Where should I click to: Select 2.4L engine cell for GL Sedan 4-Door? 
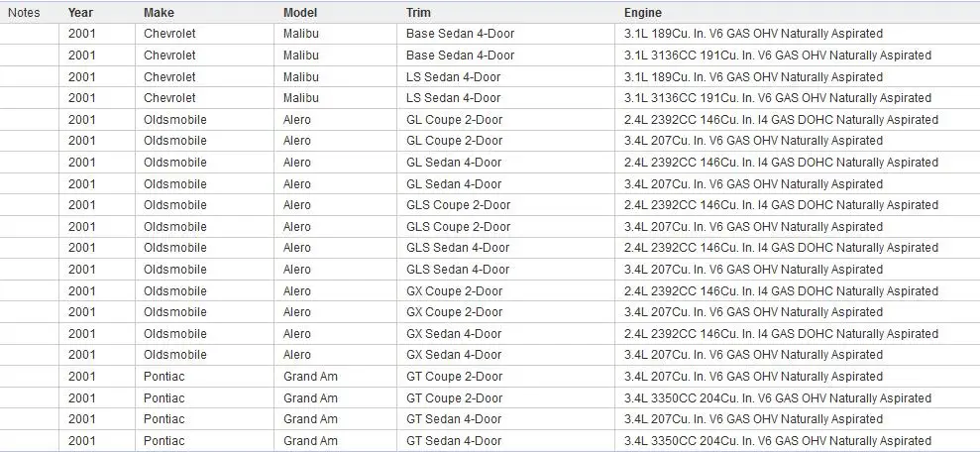(x=781, y=162)
